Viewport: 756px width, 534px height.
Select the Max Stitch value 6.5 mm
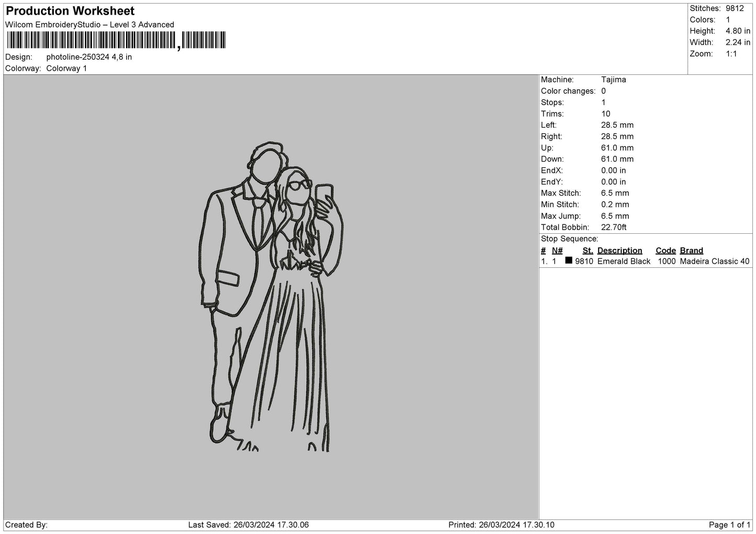(x=615, y=194)
